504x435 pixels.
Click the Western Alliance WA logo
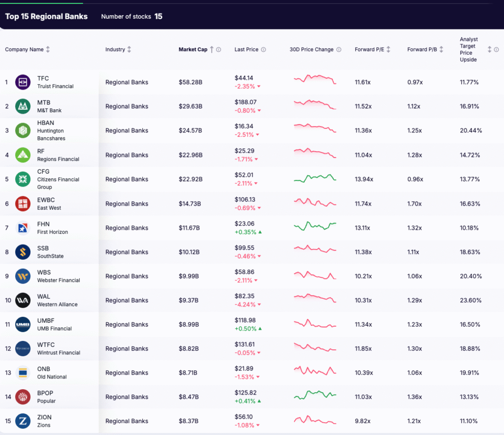(x=22, y=300)
